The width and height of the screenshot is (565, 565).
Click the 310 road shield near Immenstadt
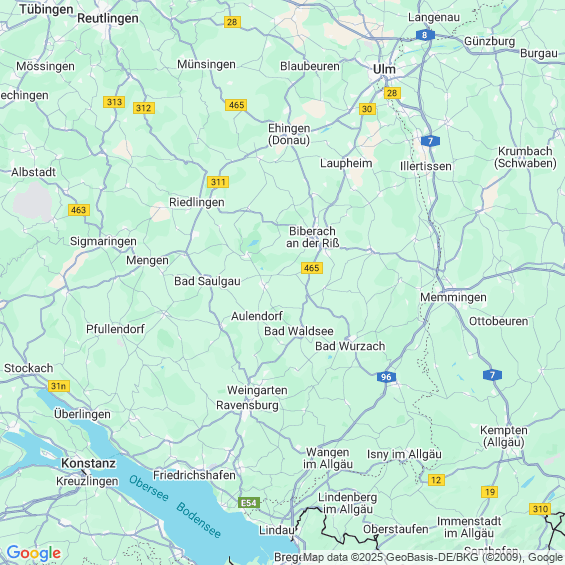540,509
